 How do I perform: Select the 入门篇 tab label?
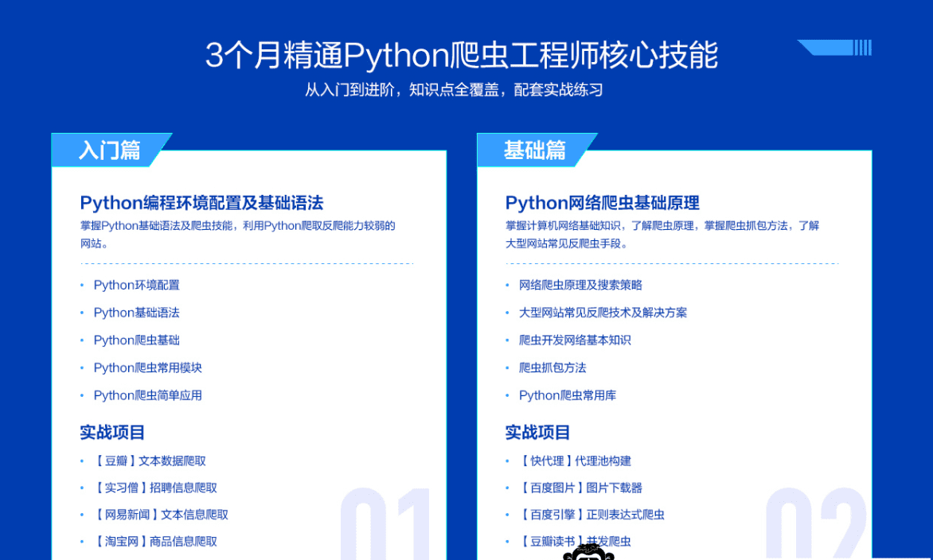(110, 150)
